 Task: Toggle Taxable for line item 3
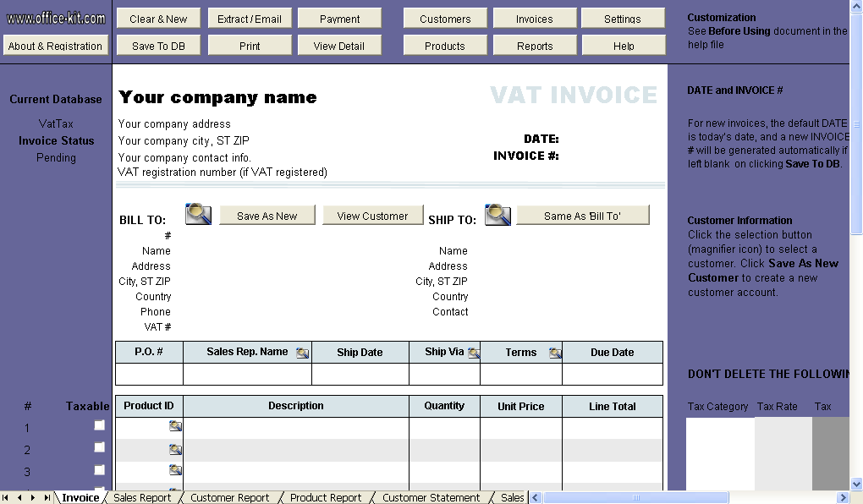tap(99, 470)
